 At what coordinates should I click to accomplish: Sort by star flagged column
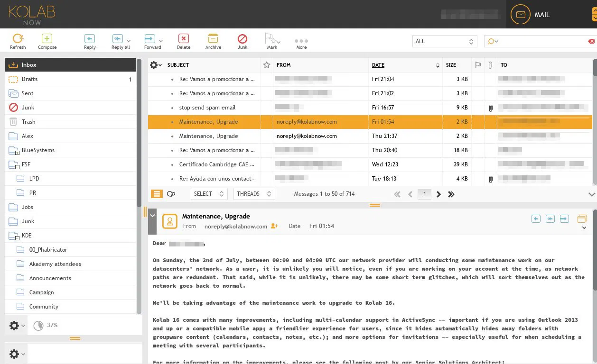(267, 65)
